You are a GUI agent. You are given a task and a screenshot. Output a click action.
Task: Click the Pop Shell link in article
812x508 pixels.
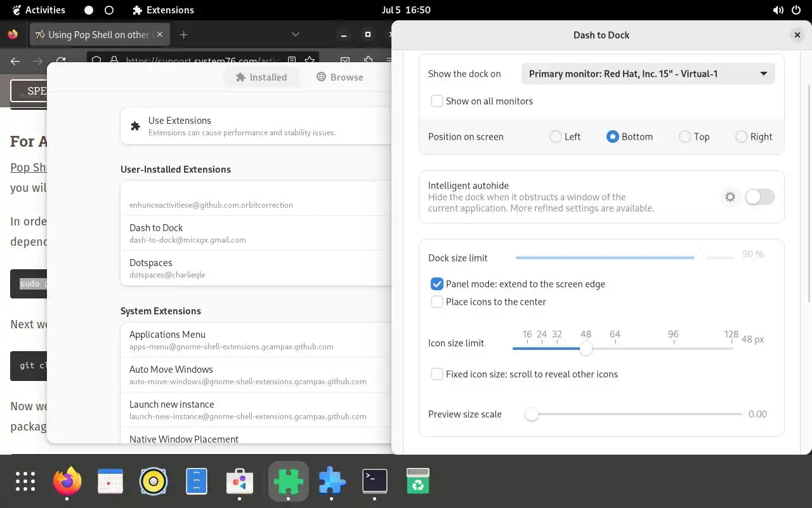(x=29, y=167)
